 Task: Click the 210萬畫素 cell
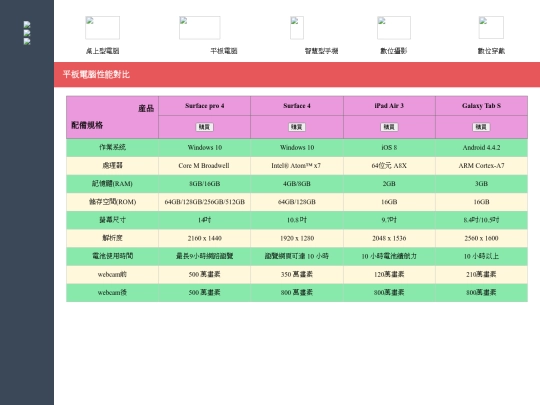pyautogui.click(x=481, y=274)
